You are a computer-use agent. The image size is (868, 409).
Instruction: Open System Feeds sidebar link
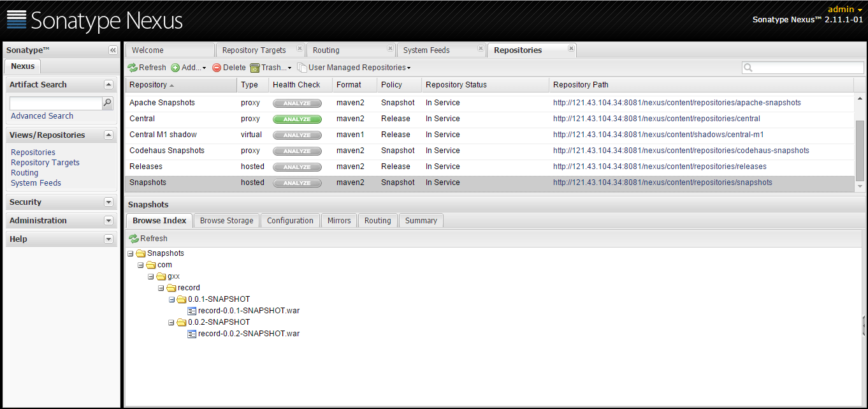point(36,183)
